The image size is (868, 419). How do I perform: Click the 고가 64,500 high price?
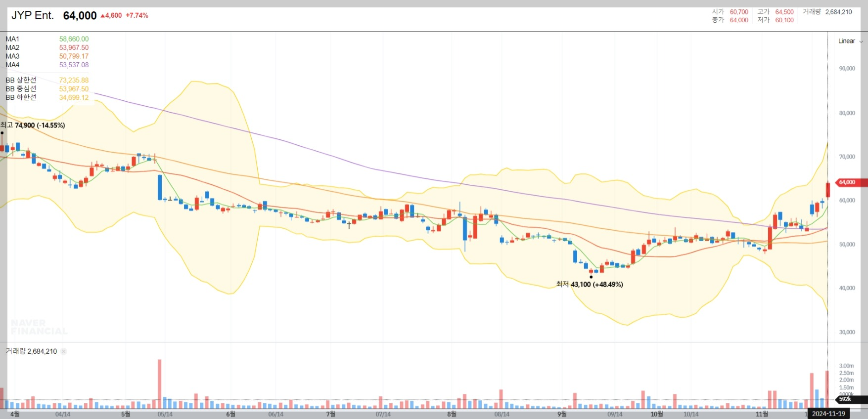[776, 12]
